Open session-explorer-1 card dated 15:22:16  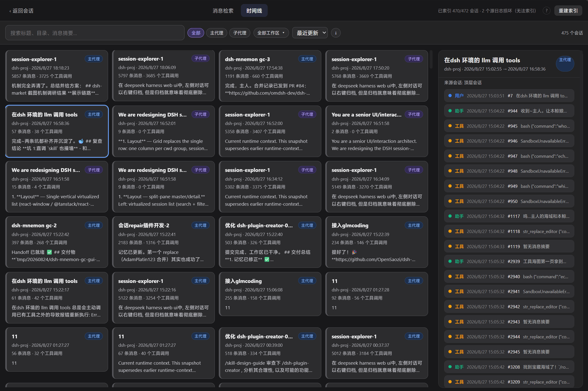pos(163,298)
